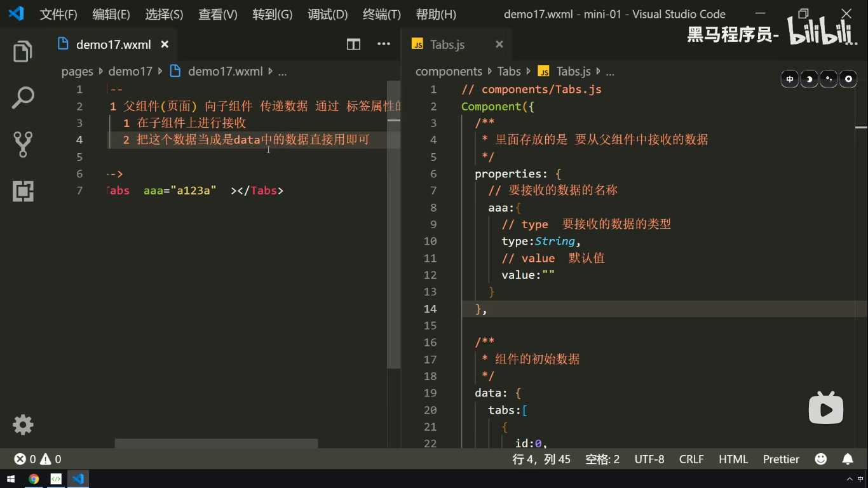Open the Extensions view

[23, 191]
